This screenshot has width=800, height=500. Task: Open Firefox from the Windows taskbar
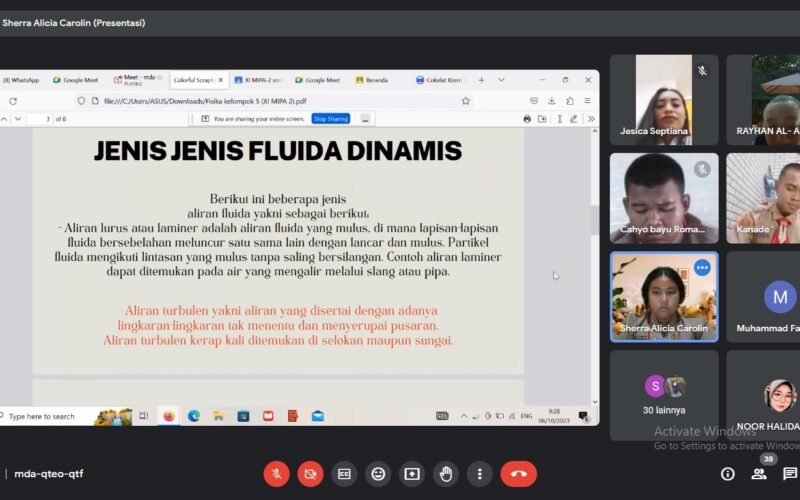click(168, 416)
